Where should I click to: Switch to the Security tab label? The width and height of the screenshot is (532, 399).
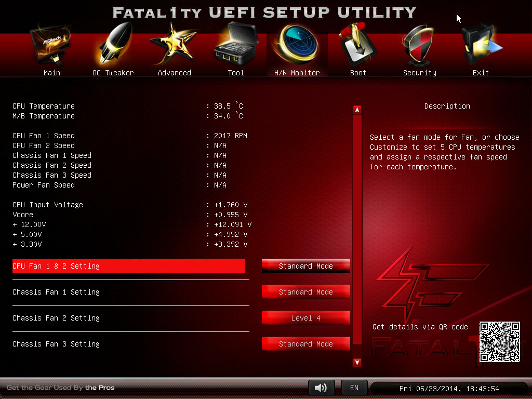click(420, 73)
